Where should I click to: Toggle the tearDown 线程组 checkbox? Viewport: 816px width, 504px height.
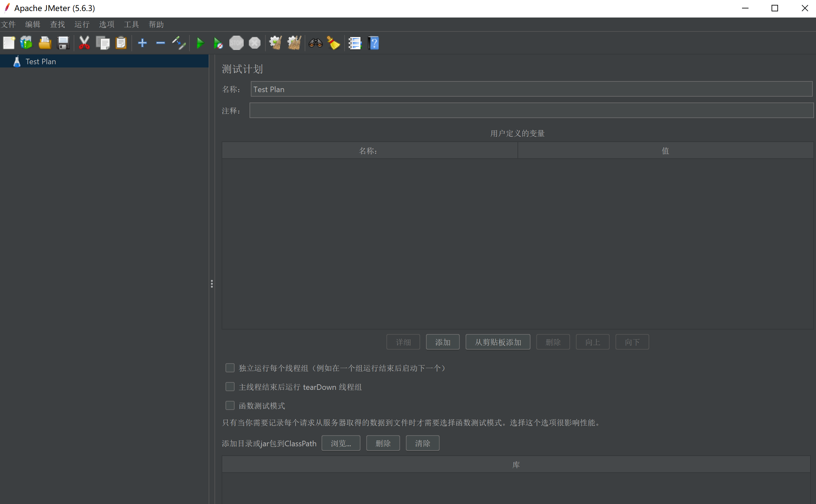pos(230,387)
